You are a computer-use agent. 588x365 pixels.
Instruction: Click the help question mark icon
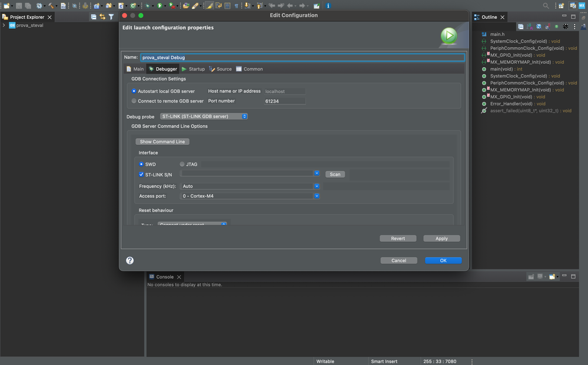click(x=130, y=260)
